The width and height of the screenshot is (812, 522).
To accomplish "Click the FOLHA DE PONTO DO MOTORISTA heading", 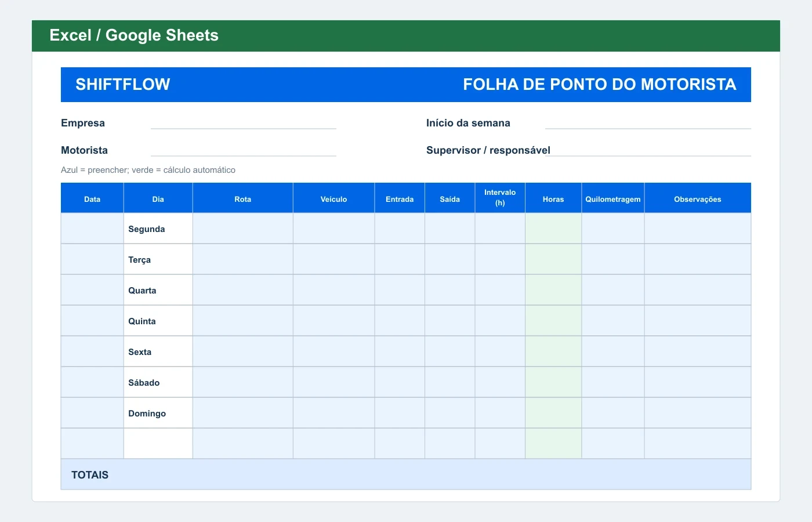I will tap(600, 85).
